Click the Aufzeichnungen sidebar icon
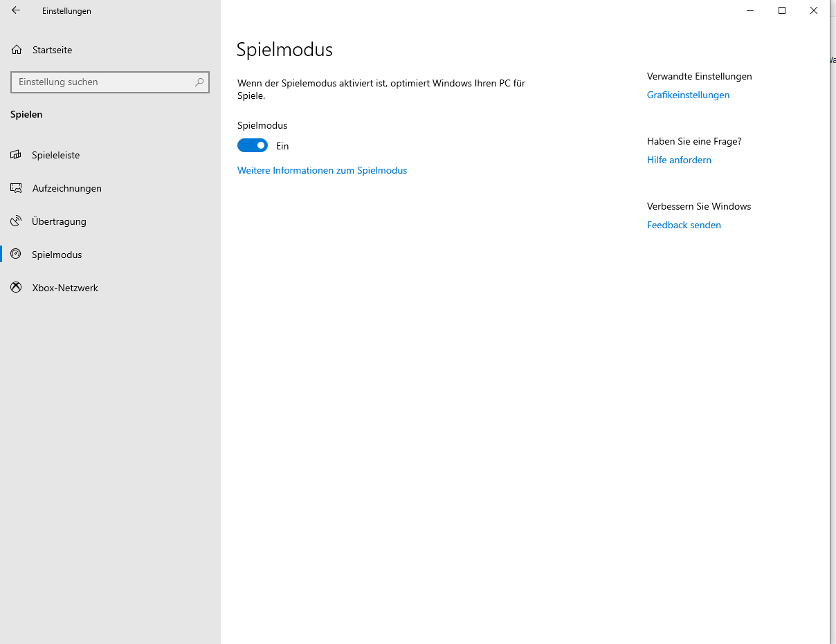The width and height of the screenshot is (836, 644). (x=16, y=188)
